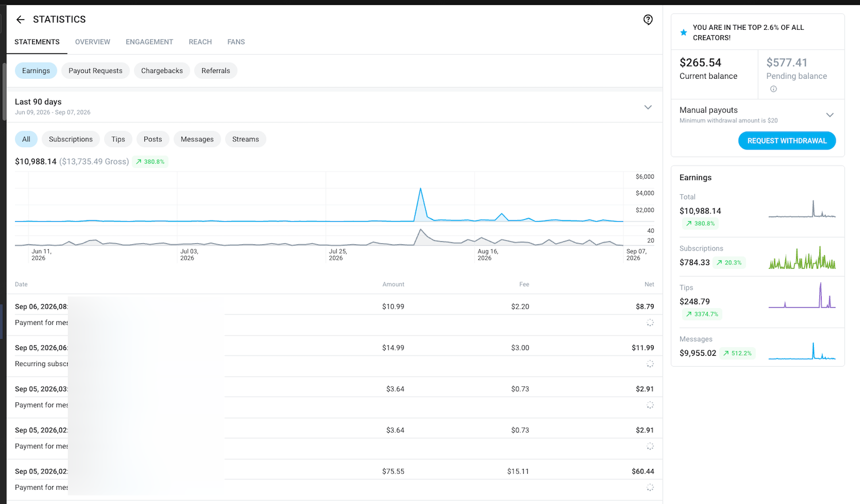
Task: Open the Tips earnings sparkline
Action: (x=802, y=295)
